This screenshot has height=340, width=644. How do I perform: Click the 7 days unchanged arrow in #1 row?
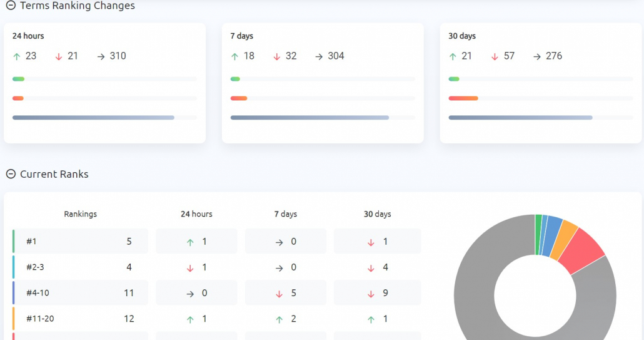279,242
